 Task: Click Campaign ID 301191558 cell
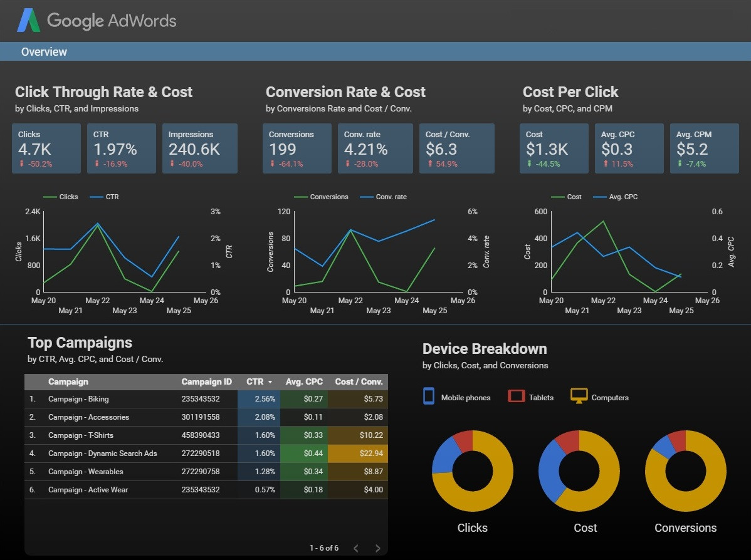click(x=200, y=417)
